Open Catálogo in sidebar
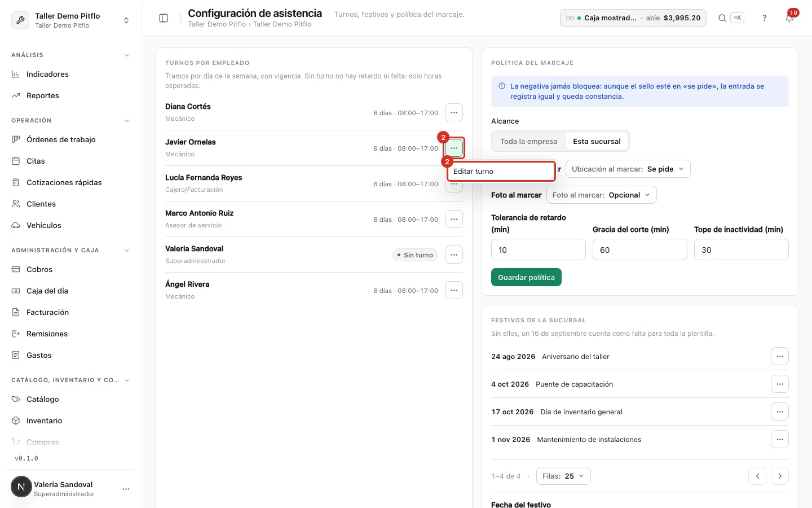The image size is (812, 508). [70, 399]
